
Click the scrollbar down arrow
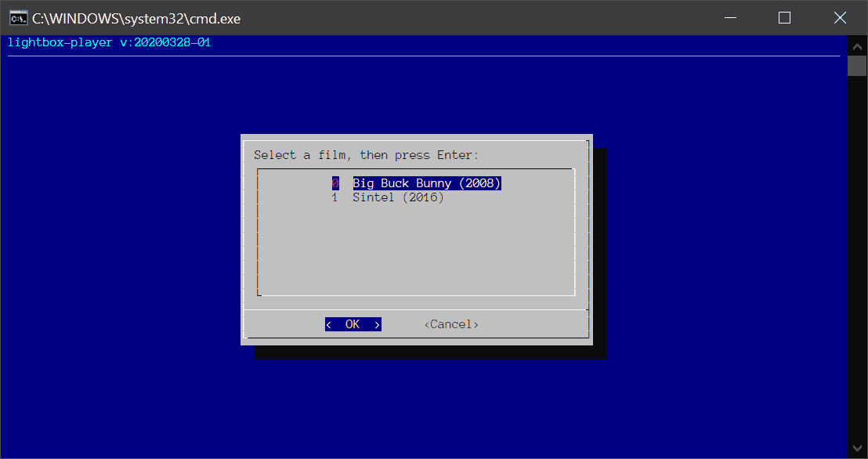coord(858,447)
